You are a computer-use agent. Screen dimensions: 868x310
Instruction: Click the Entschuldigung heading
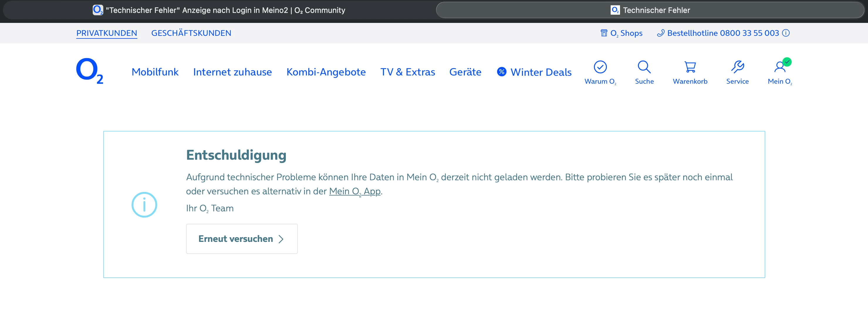click(x=236, y=155)
